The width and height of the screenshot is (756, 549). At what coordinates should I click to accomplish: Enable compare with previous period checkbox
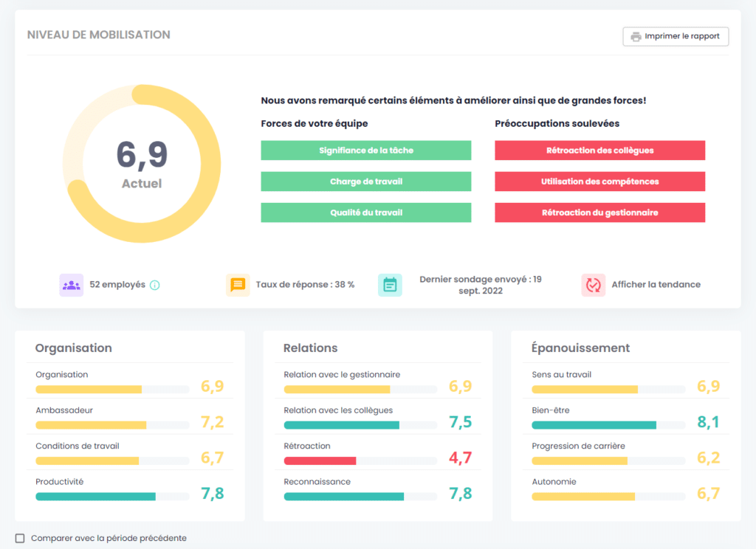tap(20, 539)
